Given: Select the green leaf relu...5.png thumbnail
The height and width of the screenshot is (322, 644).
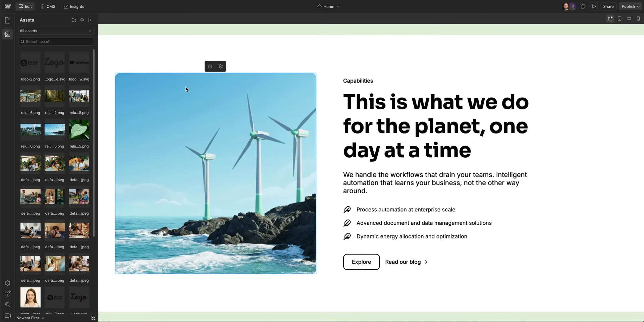Looking at the screenshot, I should click(x=79, y=130).
